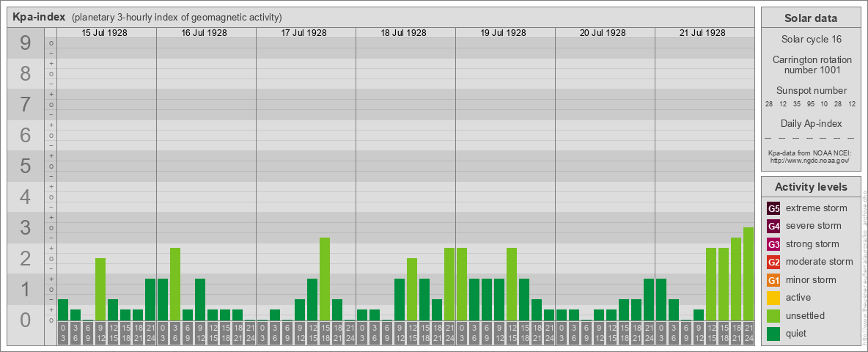Click the light green 12–15 bar on 19 Jul
The height and width of the screenshot is (352, 868).
point(512,285)
